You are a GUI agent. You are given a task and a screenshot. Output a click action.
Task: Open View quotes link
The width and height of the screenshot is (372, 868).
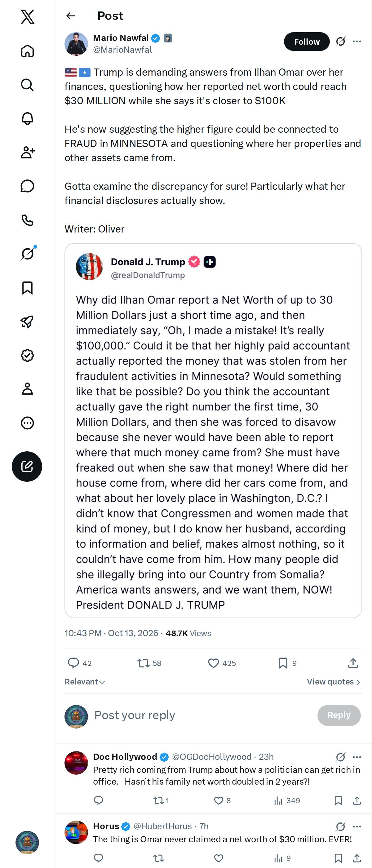(334, 682)
